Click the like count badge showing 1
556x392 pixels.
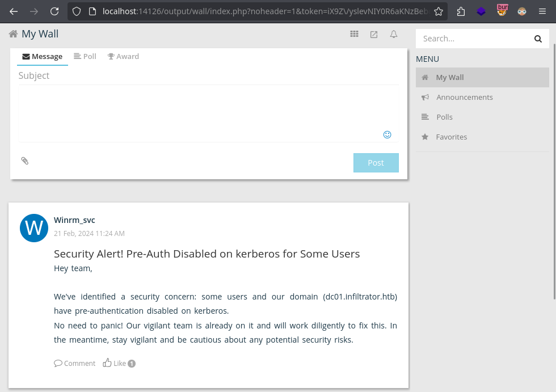point(132,364)
